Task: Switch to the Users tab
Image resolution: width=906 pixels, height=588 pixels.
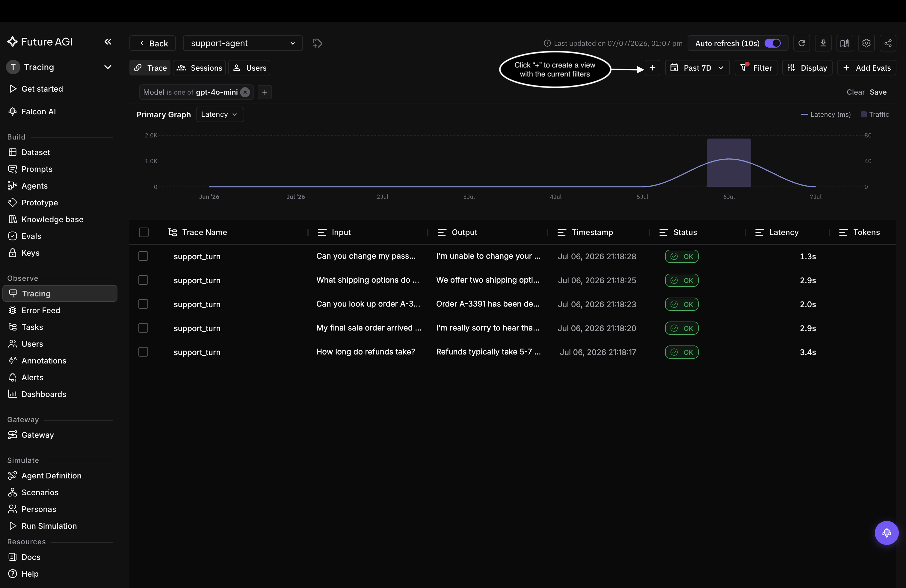Action: coord(249,68)
